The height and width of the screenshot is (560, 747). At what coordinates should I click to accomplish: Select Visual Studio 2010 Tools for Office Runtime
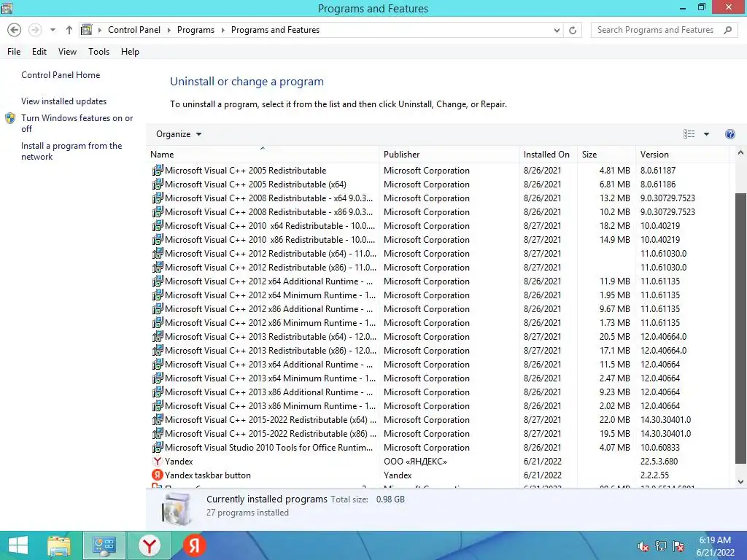(x=438, y=447)
